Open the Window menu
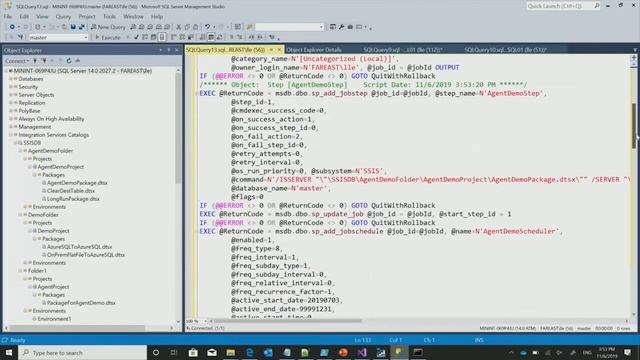640x360 pixels. pos(133,17)
